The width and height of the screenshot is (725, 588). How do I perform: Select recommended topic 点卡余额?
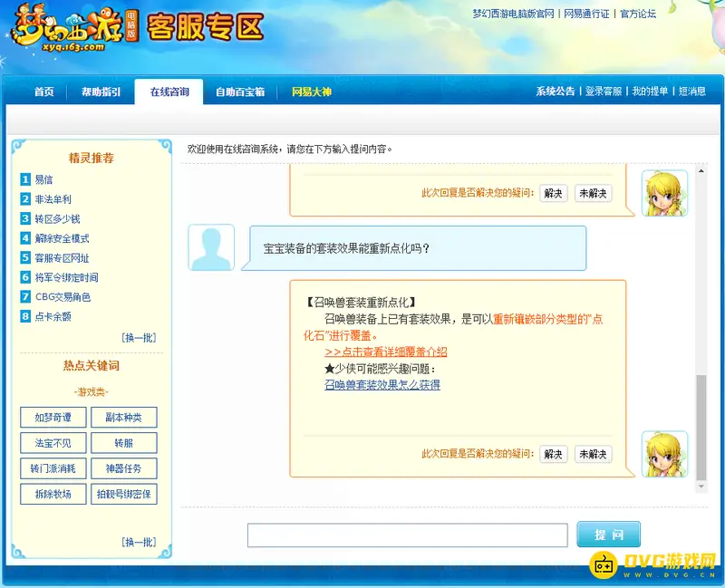[x=53, y=317]
